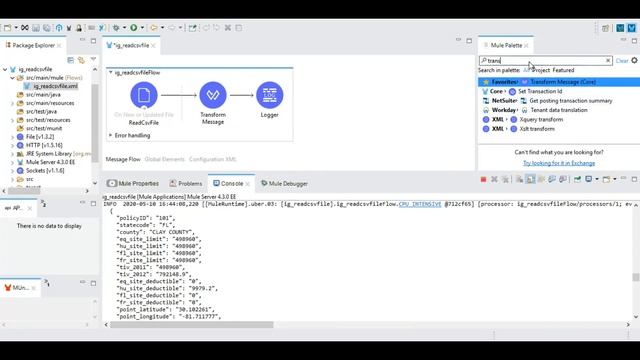640x360 pixels.
Task: Select Set Transaction Id in the palette results
Action: [x=540, y=91]
